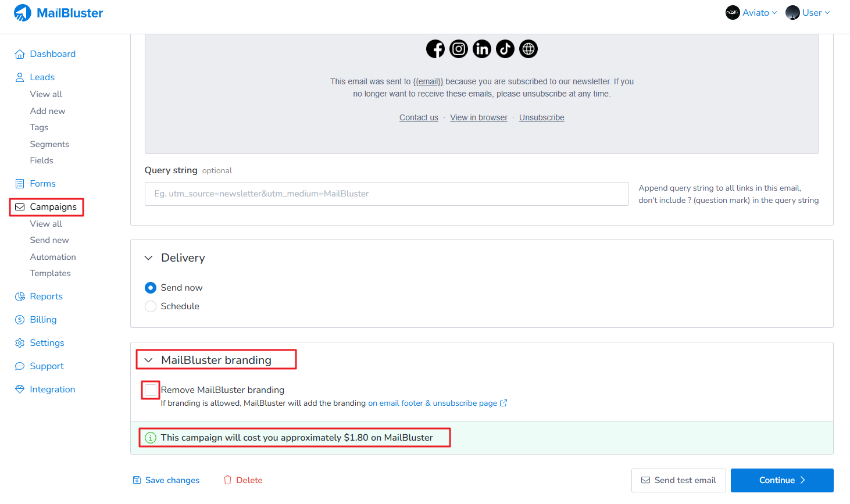Viewport: 850px width, 504px height.
Task: Click the website globe icon in footer
Action: pos(528,49)
